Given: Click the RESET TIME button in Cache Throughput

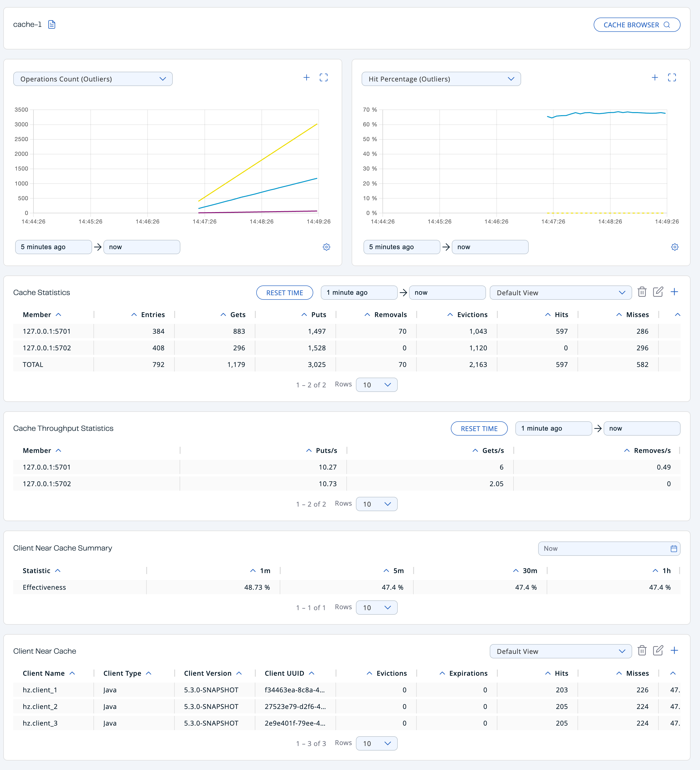Looking at the screenshot, I should (x=480, y=428).
